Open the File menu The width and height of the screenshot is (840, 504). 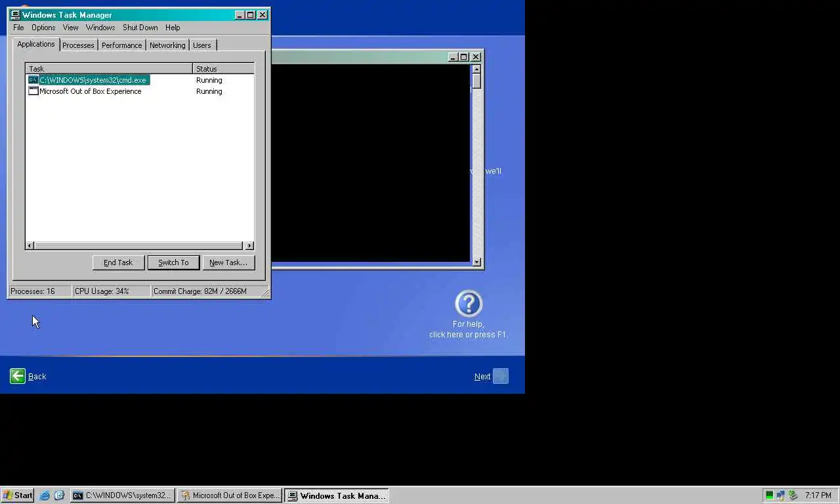point(18,28)
